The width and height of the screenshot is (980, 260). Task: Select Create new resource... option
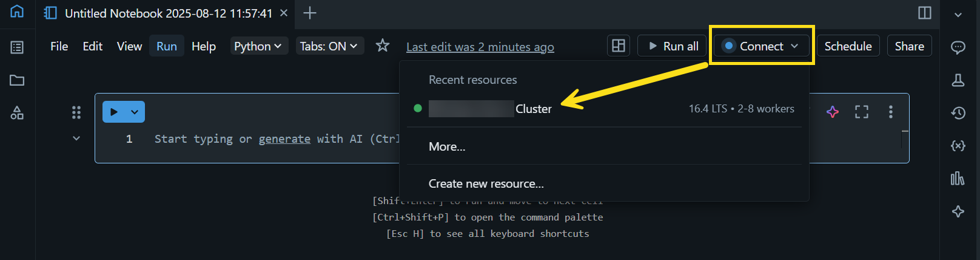tap(486, 183)
